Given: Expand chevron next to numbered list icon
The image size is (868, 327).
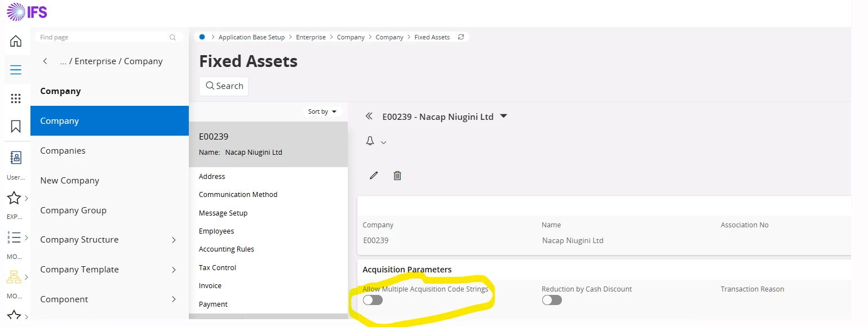Looking at the screenshot, I should point(26,238).
